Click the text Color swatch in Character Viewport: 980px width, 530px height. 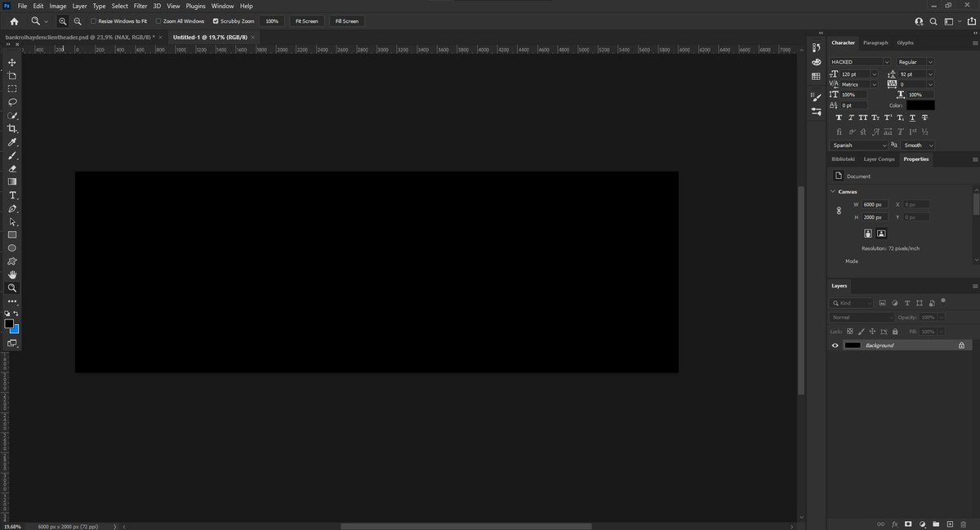pos(920,105)
